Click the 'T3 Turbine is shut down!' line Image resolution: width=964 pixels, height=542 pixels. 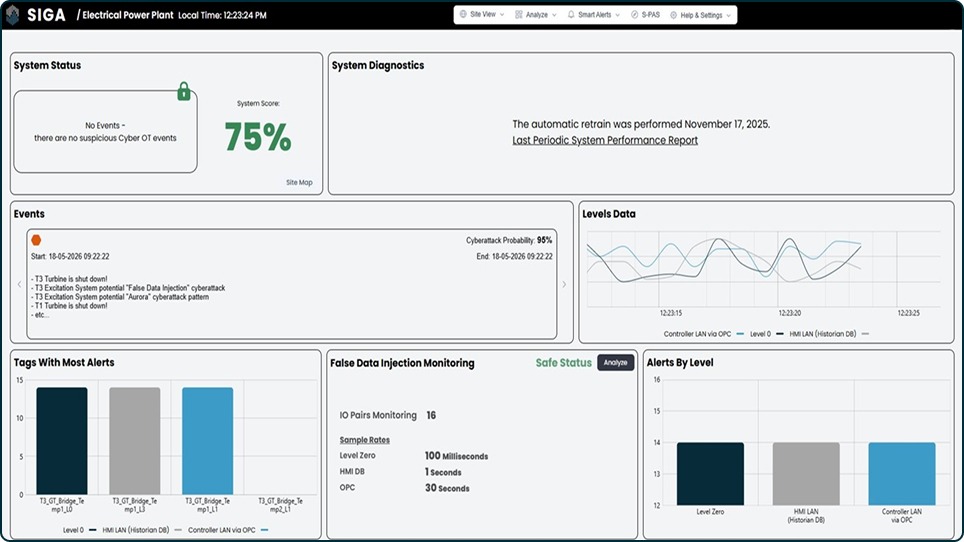click(x=71, y=279)
